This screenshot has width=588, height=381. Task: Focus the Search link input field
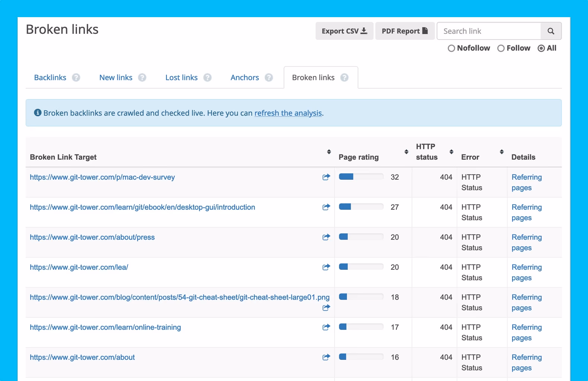[x=489, y=31]
